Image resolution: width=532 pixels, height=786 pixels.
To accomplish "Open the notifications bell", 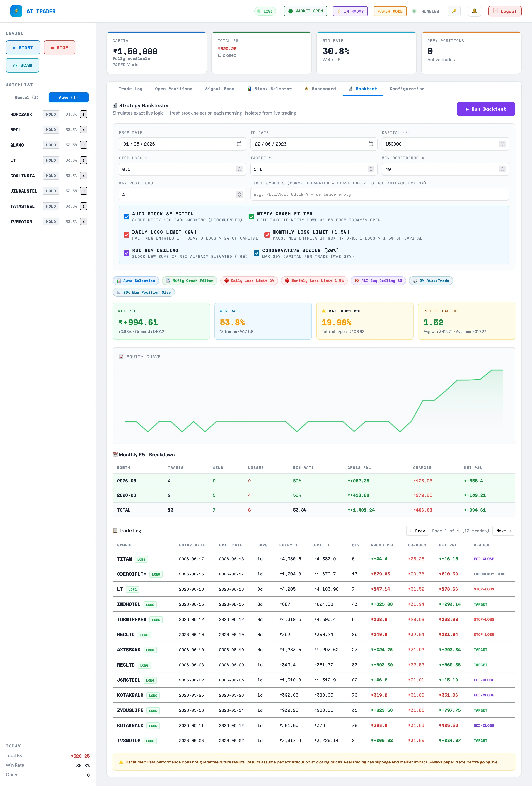I will pyautogui.click(x=475, y=11).
